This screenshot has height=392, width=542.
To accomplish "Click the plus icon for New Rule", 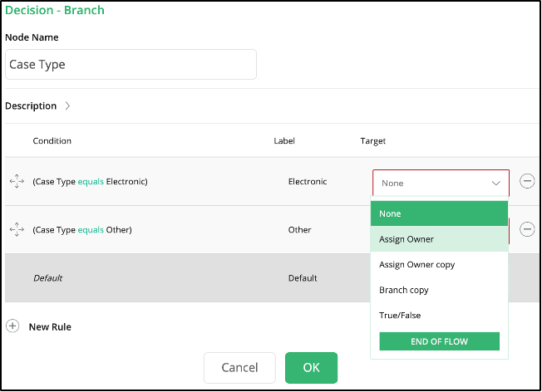I will 12,326.
